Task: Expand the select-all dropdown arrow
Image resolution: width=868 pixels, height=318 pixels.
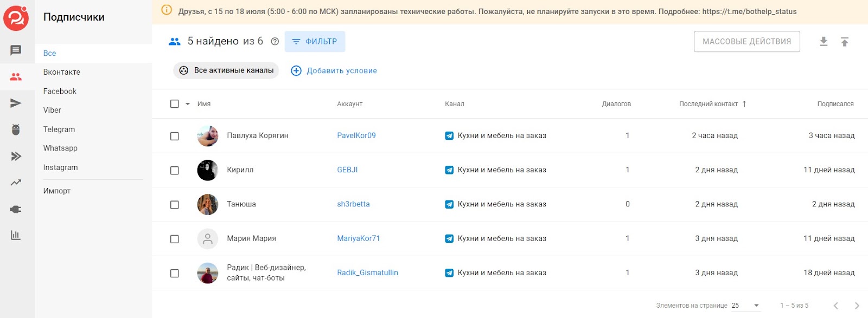Action: (x=188, y=104)
